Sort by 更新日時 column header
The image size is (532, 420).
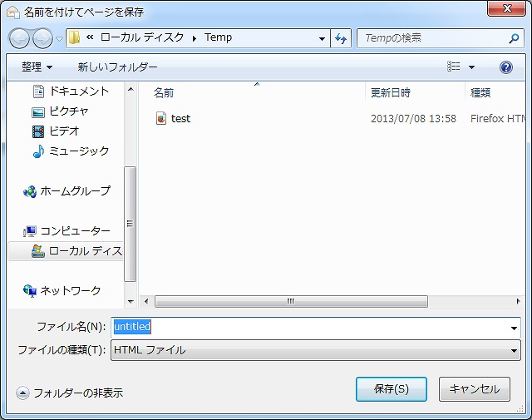click(x=390, y=92)
